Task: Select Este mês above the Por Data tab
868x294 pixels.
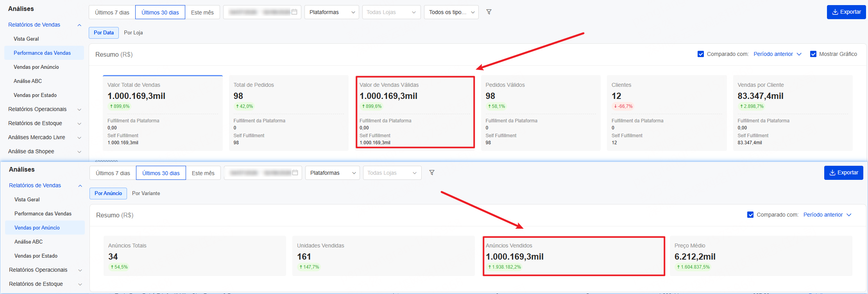Action: [x=202, y=12]
